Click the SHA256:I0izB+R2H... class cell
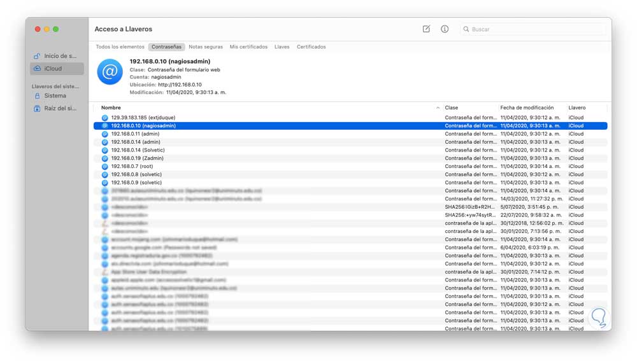Image resolution: width=637 pixels, height=364 pixels. click(470, 207)
